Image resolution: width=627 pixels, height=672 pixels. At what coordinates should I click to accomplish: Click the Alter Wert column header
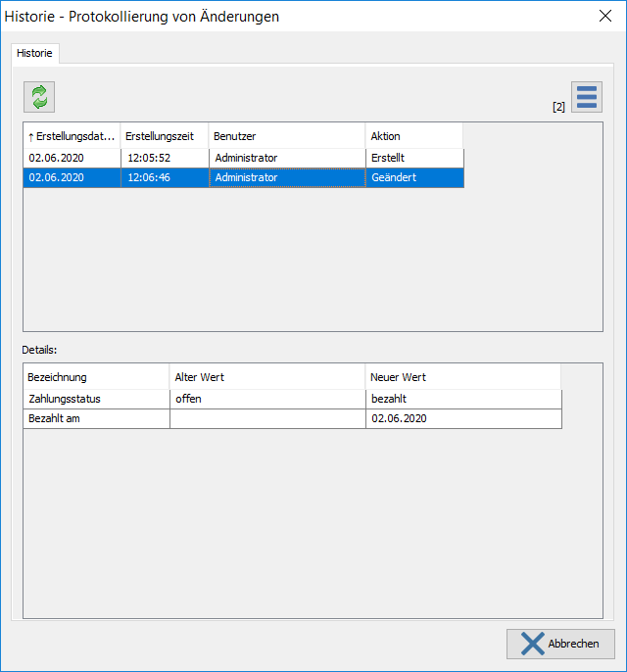266,377
